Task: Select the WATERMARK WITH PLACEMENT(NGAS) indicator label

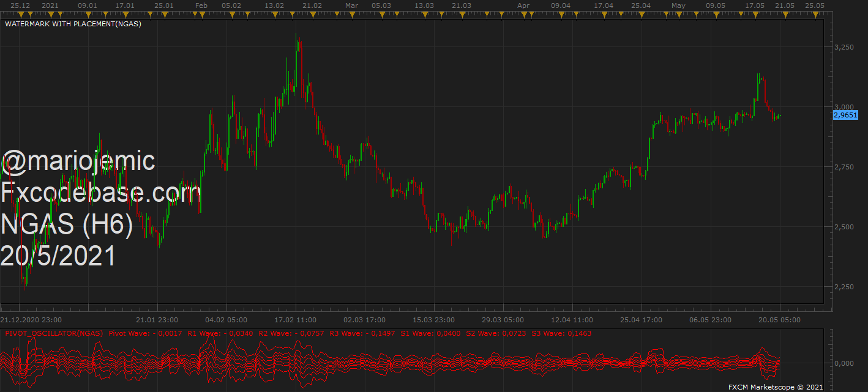Action: 73,24
